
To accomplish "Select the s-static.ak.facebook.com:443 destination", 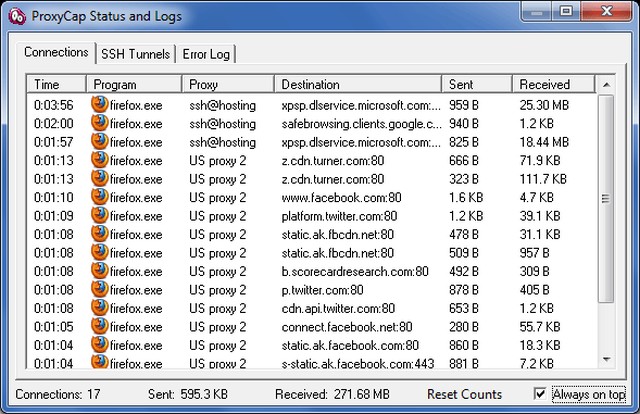I will [x=358, y=363].
